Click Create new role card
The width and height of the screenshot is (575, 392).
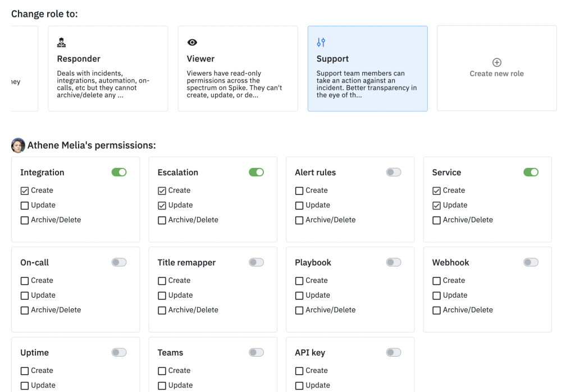(x=496, y=69)
